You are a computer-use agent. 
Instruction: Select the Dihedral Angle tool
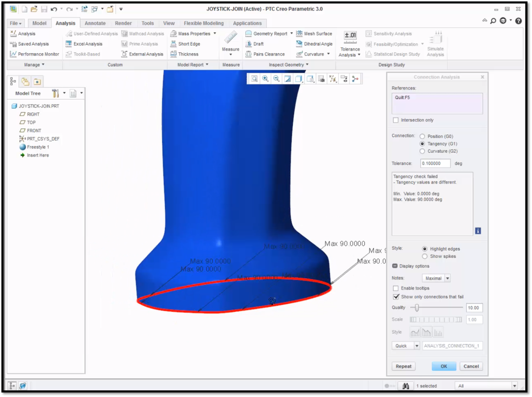point(314,44)
